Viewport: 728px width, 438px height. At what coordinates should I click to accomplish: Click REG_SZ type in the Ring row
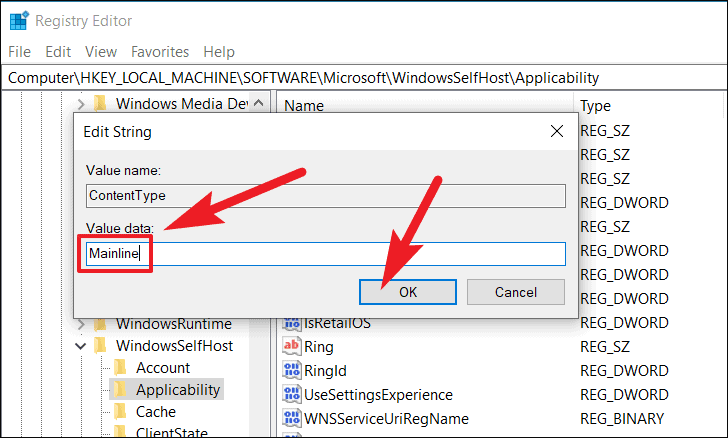click(604, 347)
